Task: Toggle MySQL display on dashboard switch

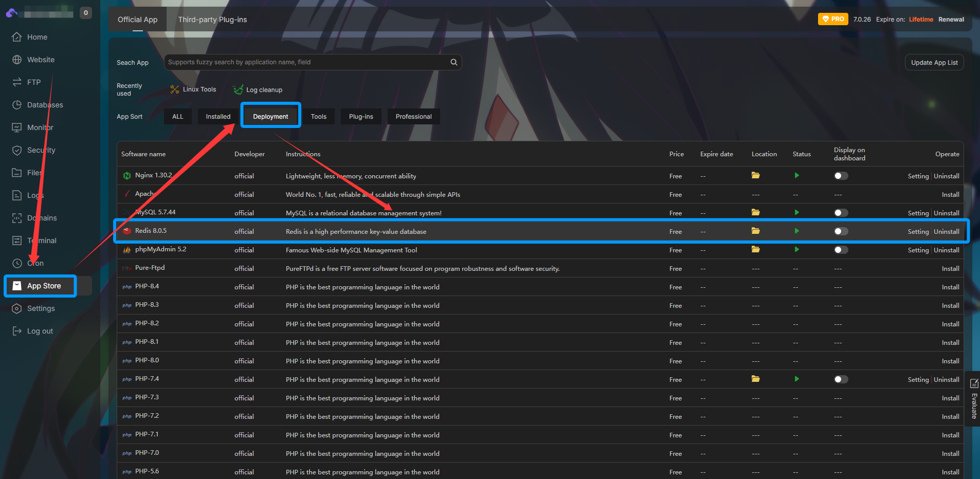Action: pos(841,213)
